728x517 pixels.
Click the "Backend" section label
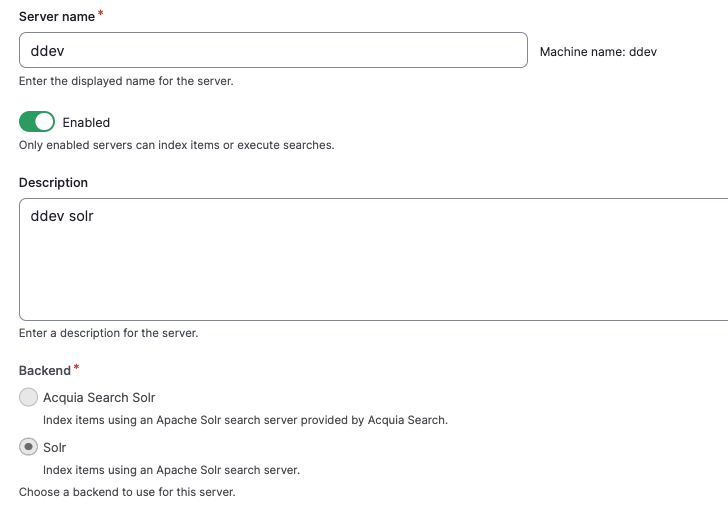pyautogui.click(x=45, y=371)
